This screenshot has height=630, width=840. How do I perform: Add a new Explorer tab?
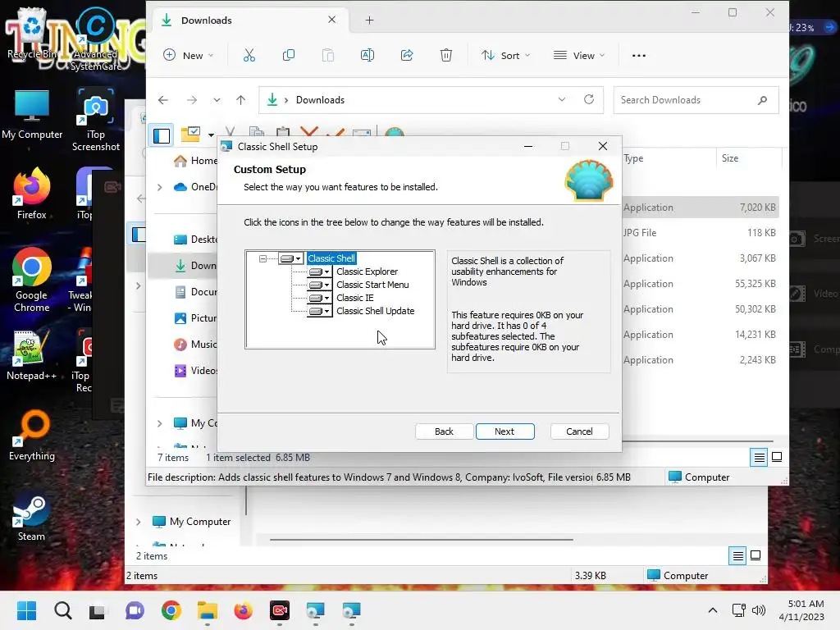pos(370,21)
